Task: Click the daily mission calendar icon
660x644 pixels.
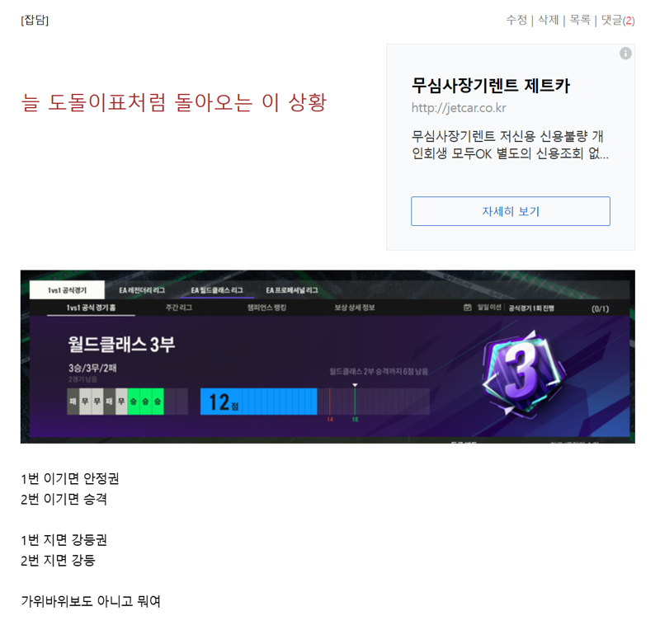Action: click(x=467, y=308)
